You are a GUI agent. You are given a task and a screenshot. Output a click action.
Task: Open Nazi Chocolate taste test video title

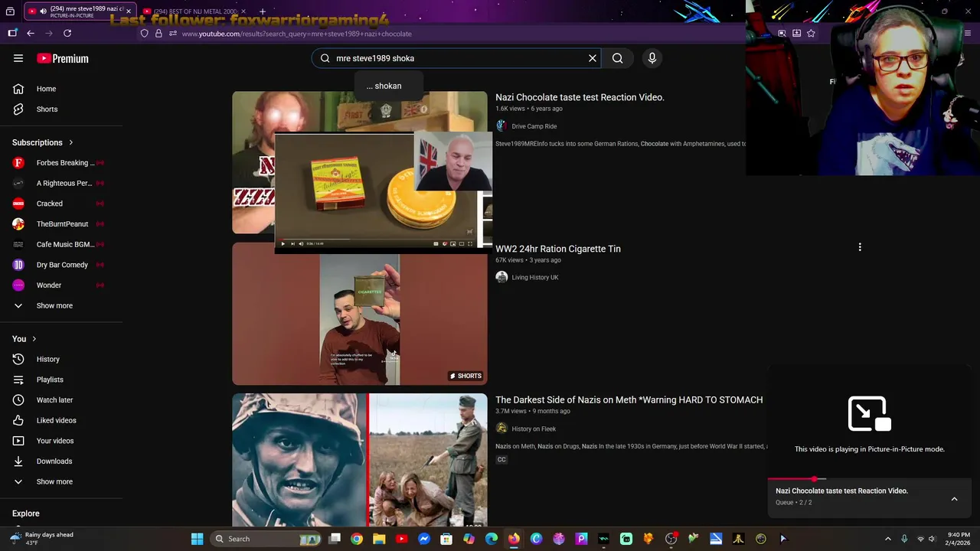(x=580, y=97)
